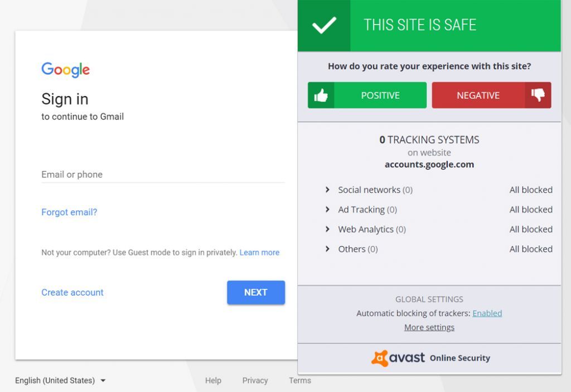571x392 pixels.
Task: Click All blocked next to Web Analytics
Action: pos(531,229)
